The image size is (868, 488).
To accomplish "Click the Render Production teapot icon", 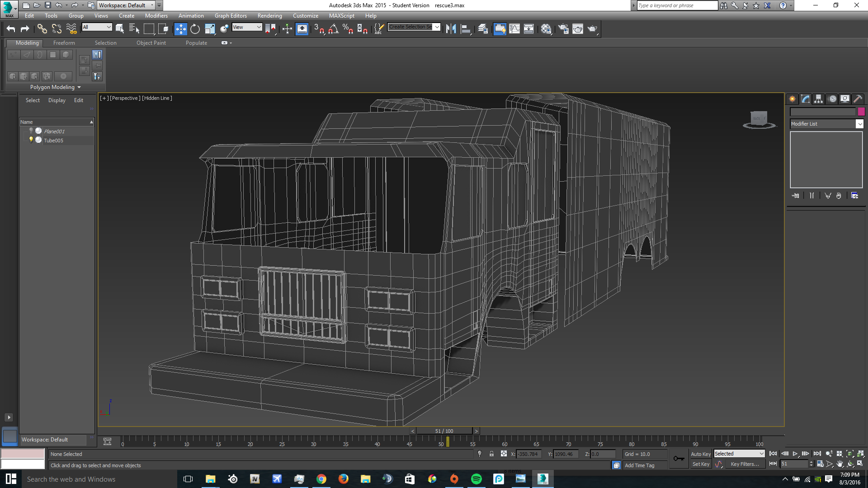I will pos(592,29).
